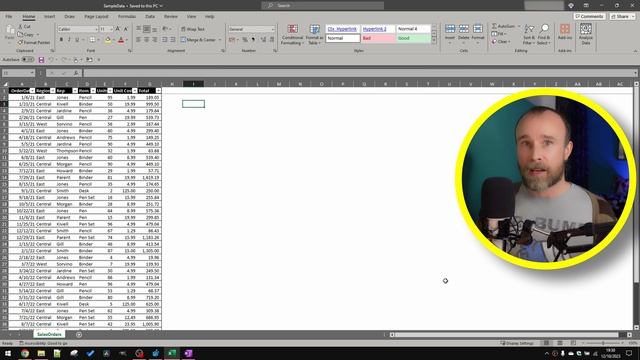
Task: Apply Comma Style number format
Action: click(x=253, y=40)
